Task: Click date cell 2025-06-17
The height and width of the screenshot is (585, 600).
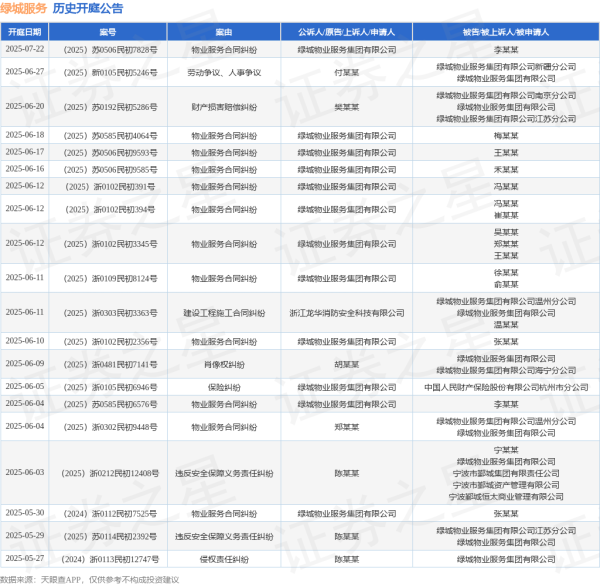Action: pyautogui.click(x=24, y=152)
